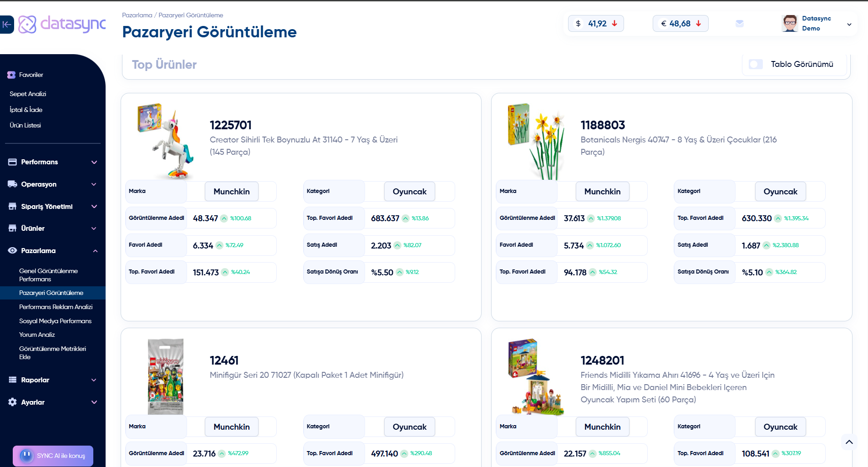This screenshot has height=467, width=868.
Task: Click the dollar exchange rate badge
Action: pyautogui.click(x=596, y=24)
